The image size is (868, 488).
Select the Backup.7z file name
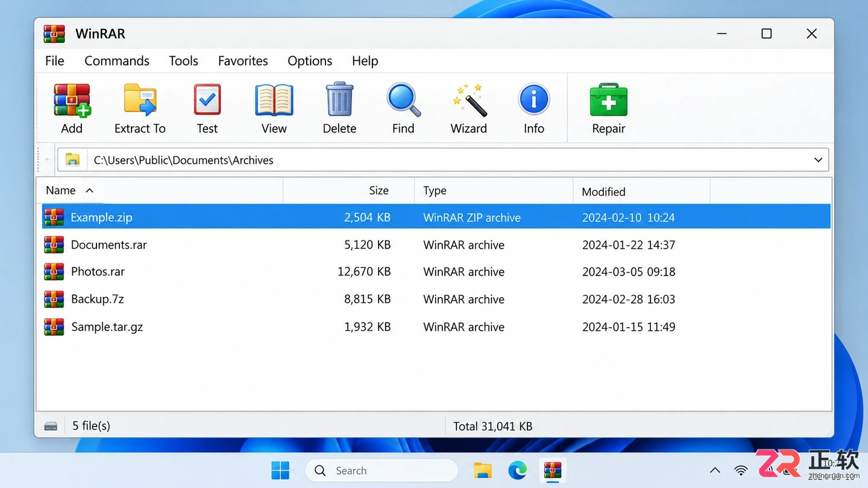click(x=98, y=299)
